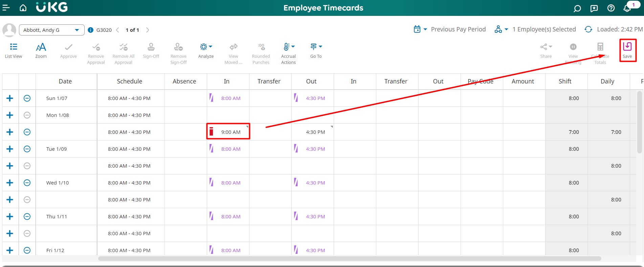Click the horizontal scrollbar at bottom

pyautogui.click(x=349, y=259)
